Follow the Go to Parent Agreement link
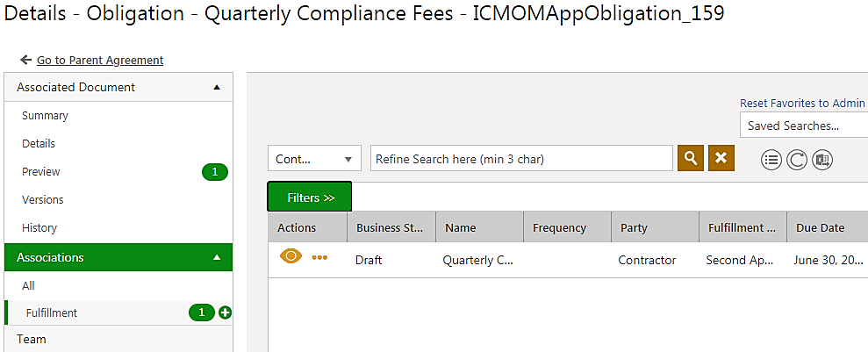This screenshot has width=868, height=352. (x=100, y=60)
